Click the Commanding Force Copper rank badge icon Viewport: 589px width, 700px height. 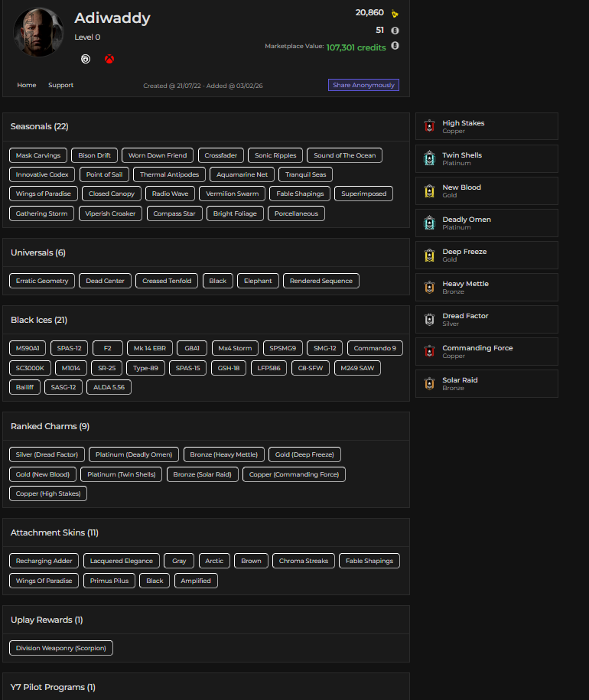pyautogui.click(x=429, y=351)
